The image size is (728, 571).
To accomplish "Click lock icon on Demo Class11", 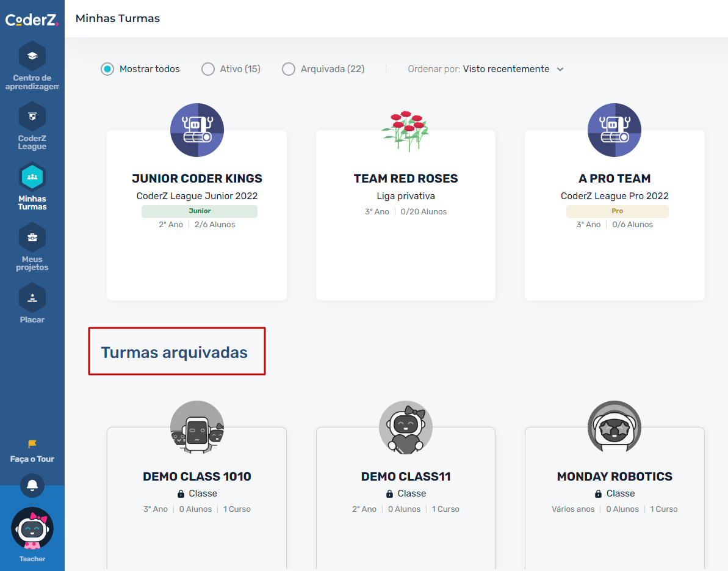I will point(389,493).
